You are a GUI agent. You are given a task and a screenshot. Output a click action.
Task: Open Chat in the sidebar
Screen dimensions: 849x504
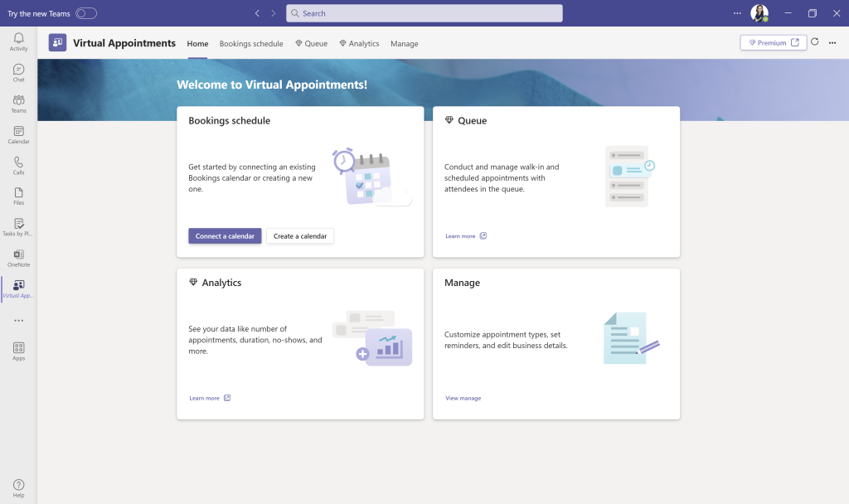point(18,73)
